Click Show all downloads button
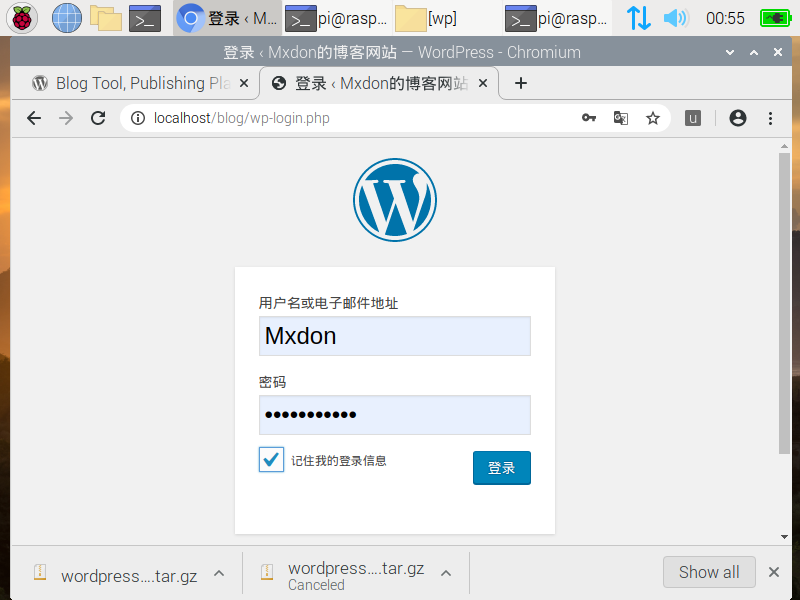 point(709,572)
